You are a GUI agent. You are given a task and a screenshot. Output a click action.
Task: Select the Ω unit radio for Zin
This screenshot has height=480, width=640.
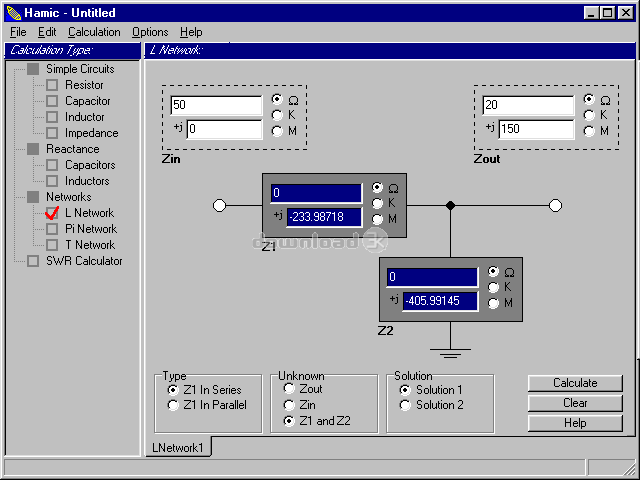[277, 99]
